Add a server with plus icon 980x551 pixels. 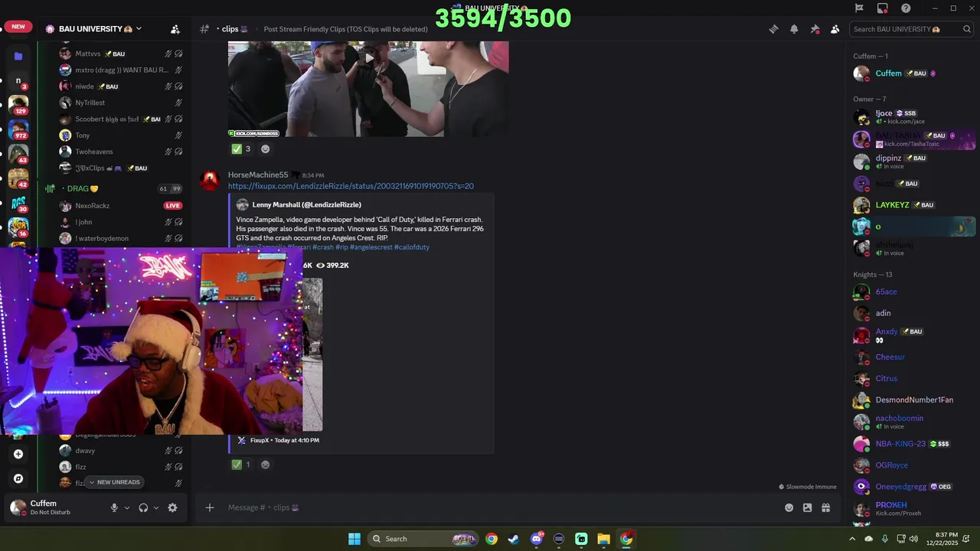18,454
